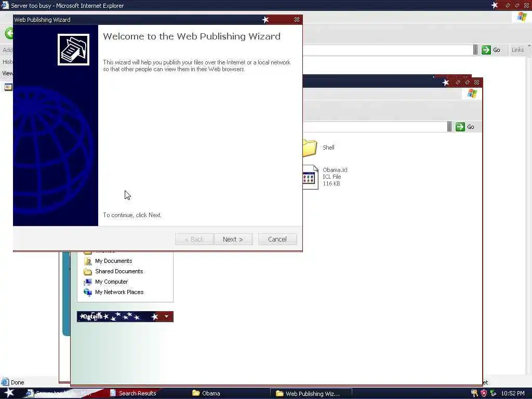The width and height of the screenshot is (532, 399).
Task: Click History explorer bar icon in Internet Explorer
Action: click(8, 87)
